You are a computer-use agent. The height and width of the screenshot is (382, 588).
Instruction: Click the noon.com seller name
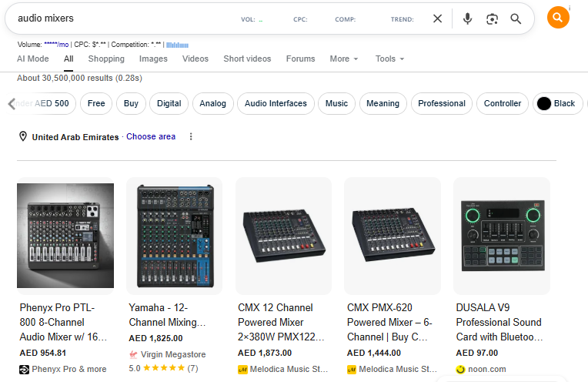(x=487, y=369)
